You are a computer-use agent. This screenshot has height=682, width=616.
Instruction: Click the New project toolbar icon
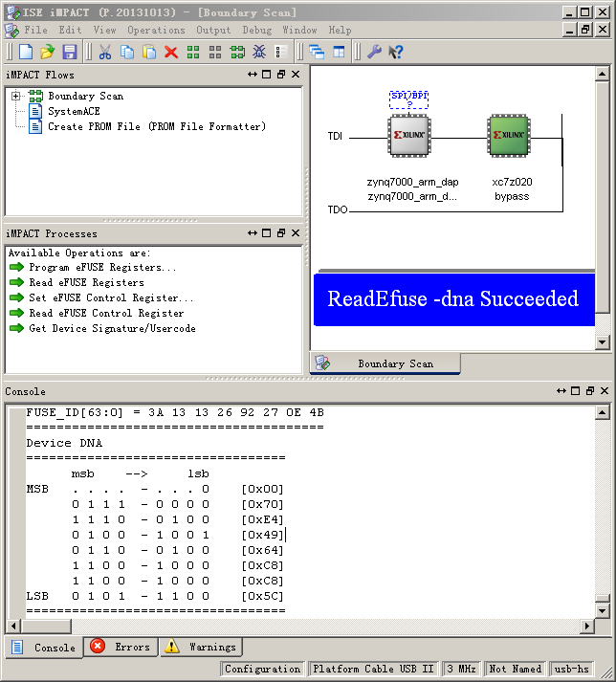26,52
